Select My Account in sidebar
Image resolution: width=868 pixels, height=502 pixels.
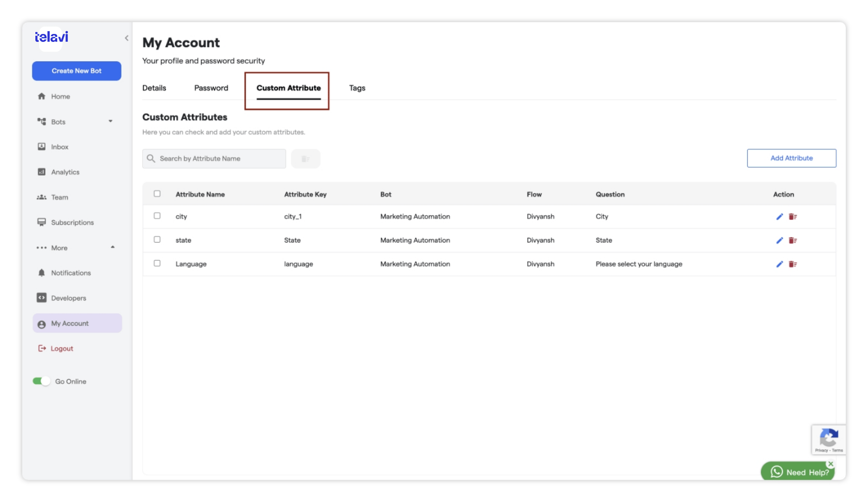coord(77,323)
